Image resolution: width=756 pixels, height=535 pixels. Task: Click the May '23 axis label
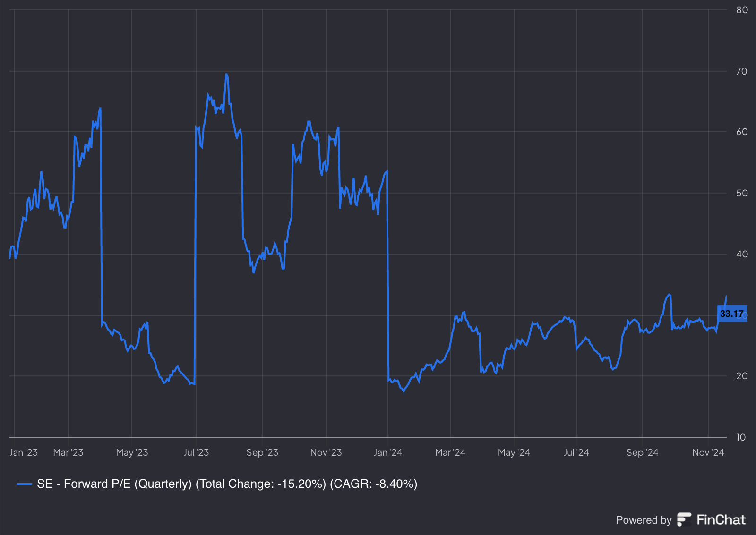132,452
